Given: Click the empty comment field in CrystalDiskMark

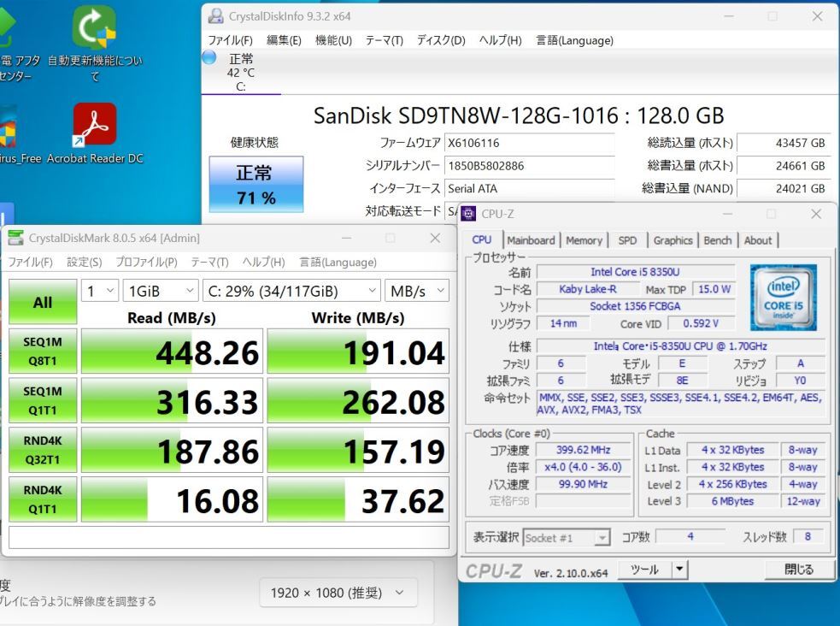Looking at the screenshot, I should (229, 537).
